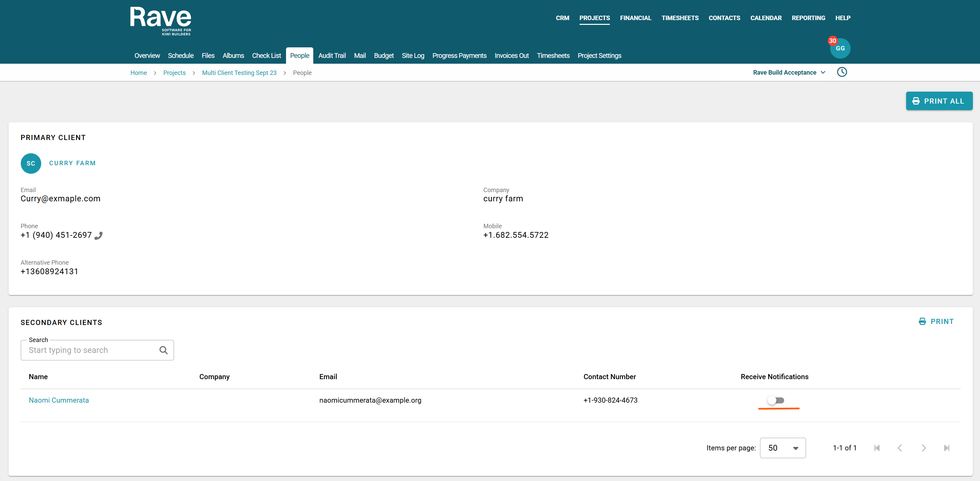
Task: Click the search magnifier icon
Action: (163, 350)
